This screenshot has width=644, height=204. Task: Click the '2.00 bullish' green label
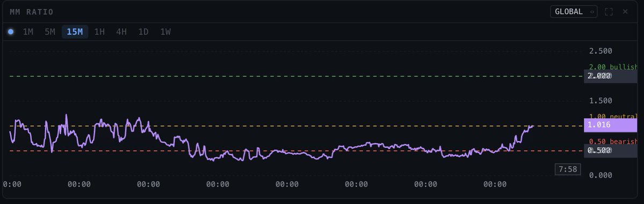click(x=613, y=67)
